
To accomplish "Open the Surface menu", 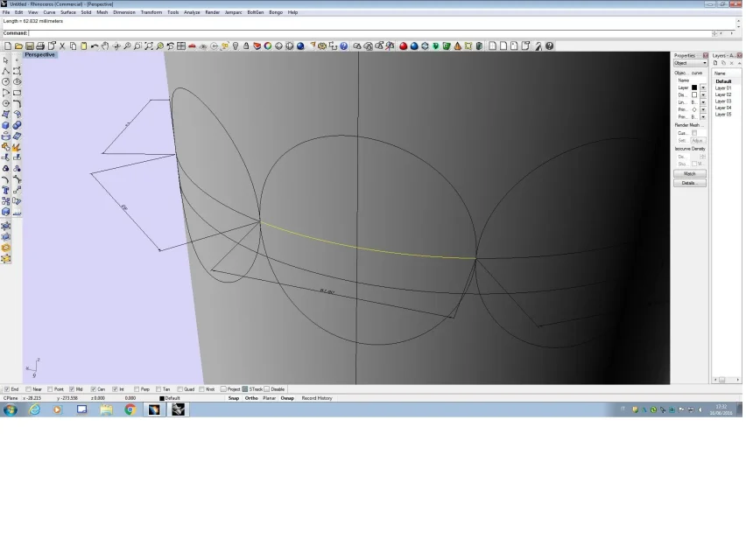I will point(67,12).
